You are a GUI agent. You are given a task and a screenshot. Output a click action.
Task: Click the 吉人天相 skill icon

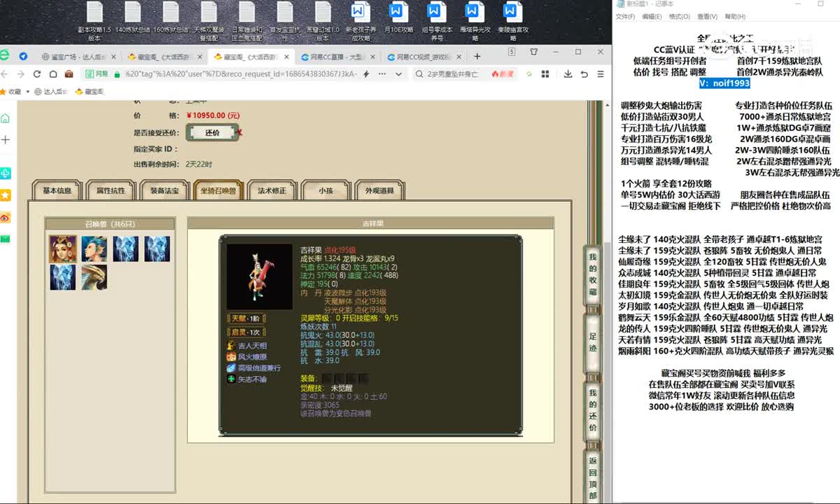pos(232,346)
